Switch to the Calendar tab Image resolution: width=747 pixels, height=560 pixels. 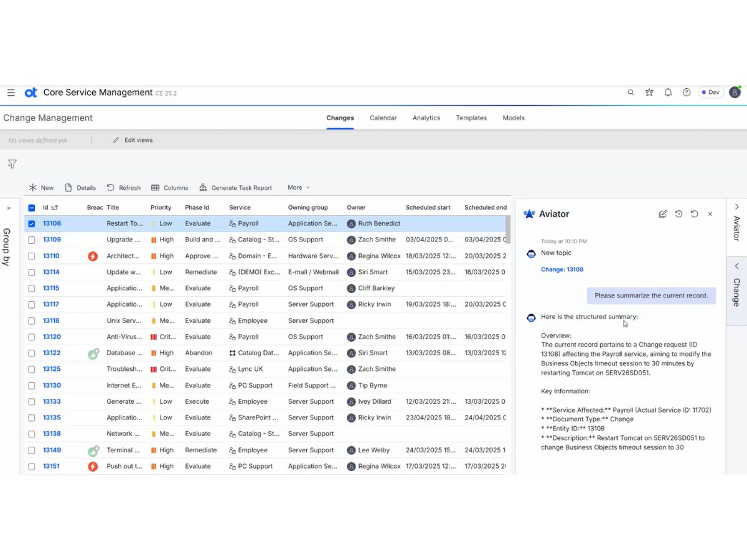383,118
